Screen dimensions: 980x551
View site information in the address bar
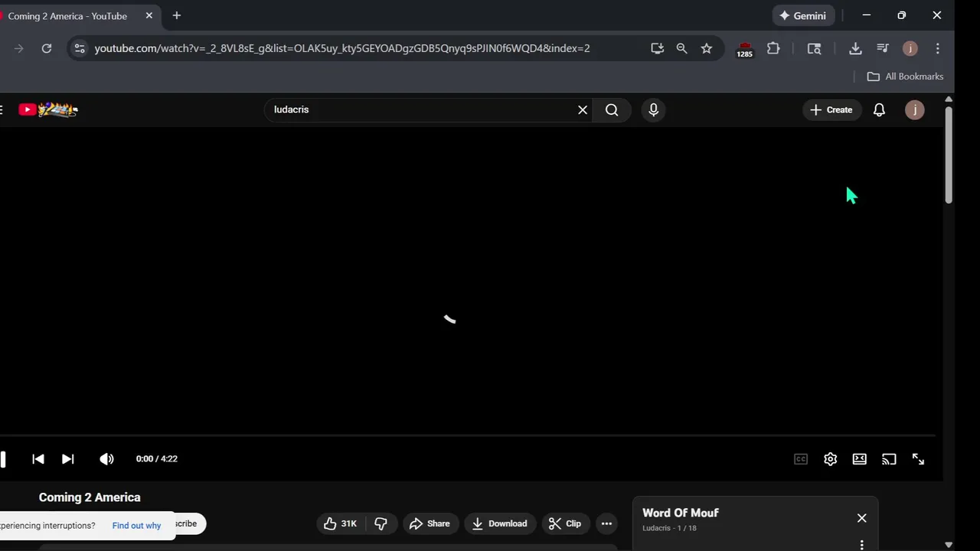pyautogui.click(x=79, y=48)
